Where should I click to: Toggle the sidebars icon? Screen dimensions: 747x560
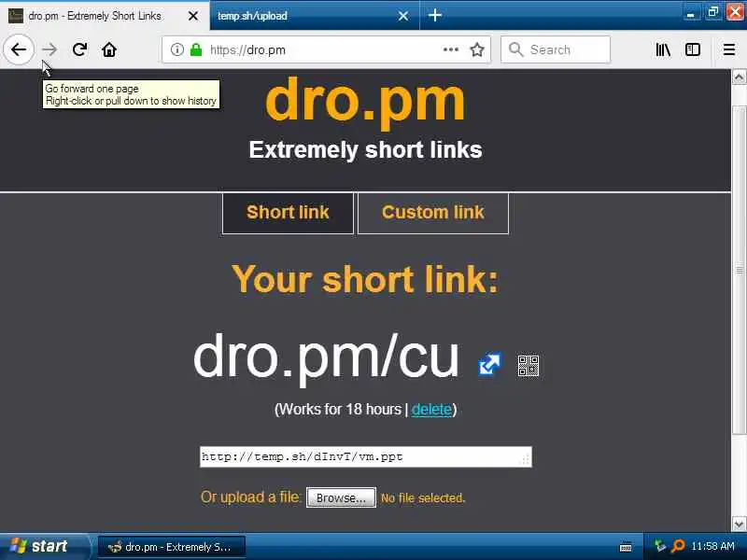693,49
